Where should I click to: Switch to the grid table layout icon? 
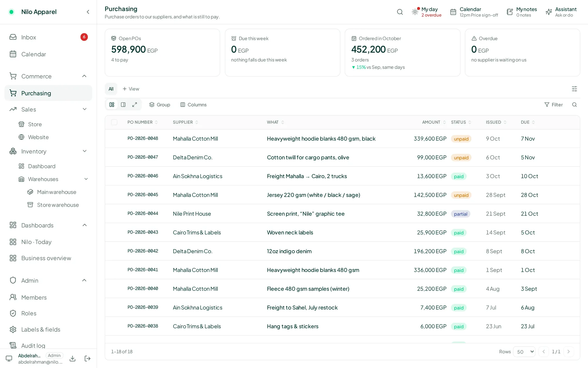112,105
